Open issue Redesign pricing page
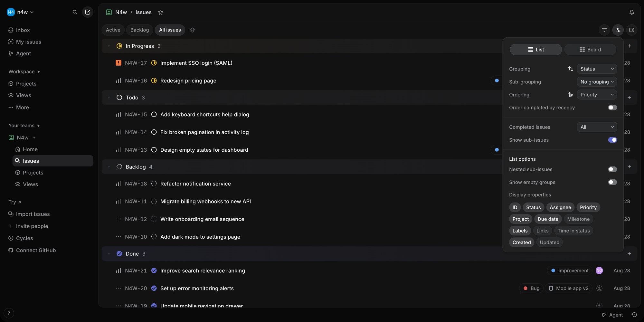Screen dimensions: 644x322 coord(188,80)
